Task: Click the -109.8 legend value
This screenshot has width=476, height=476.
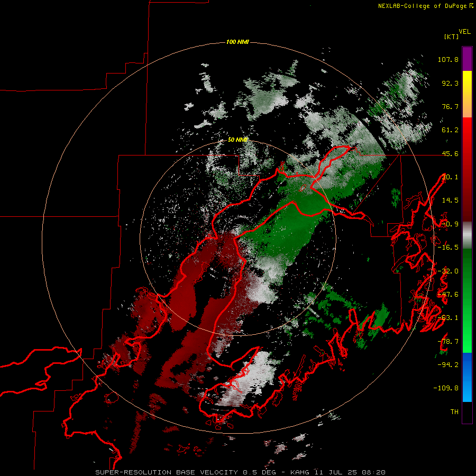Action: pos(446,388)
